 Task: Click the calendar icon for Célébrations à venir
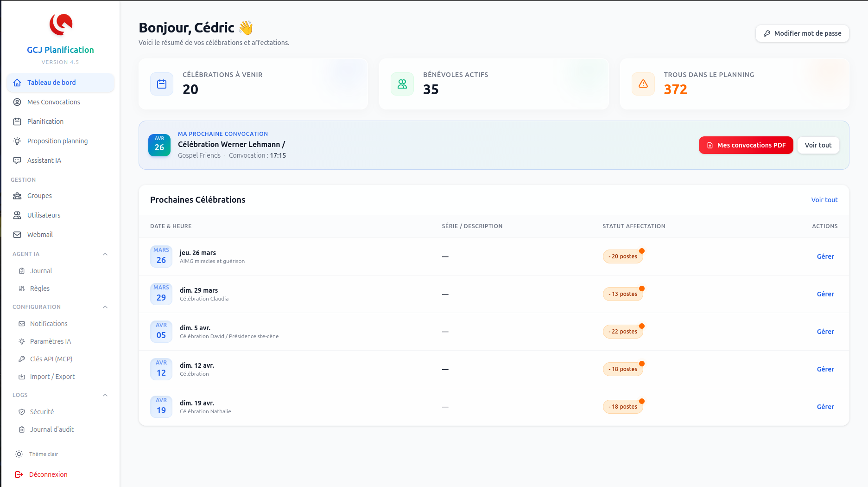point(162,84)
